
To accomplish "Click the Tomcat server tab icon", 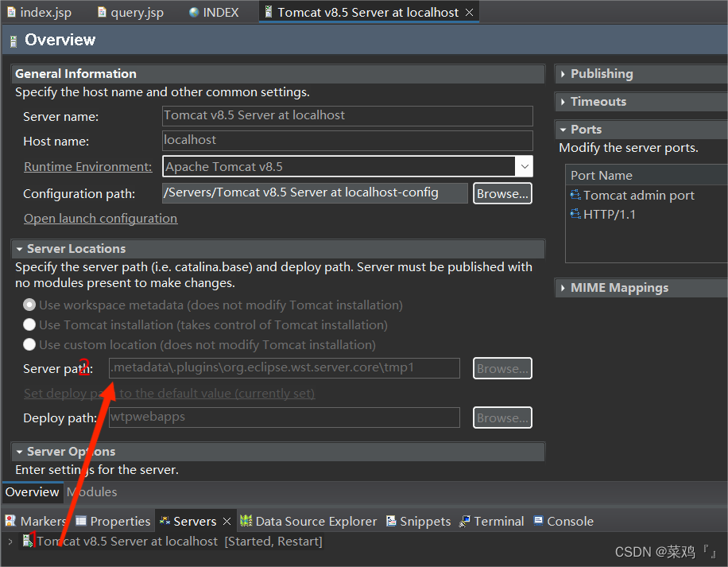I will tap(268, 12).
